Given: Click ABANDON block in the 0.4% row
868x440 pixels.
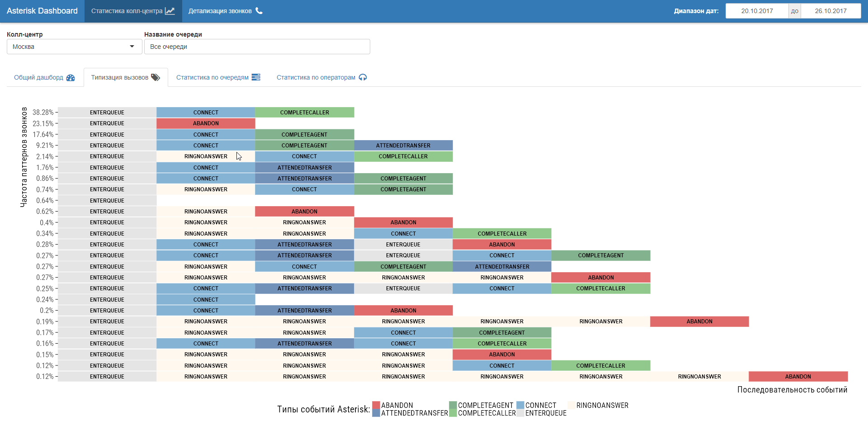Looking at the screenshot, I should click(x=403, y=222).
